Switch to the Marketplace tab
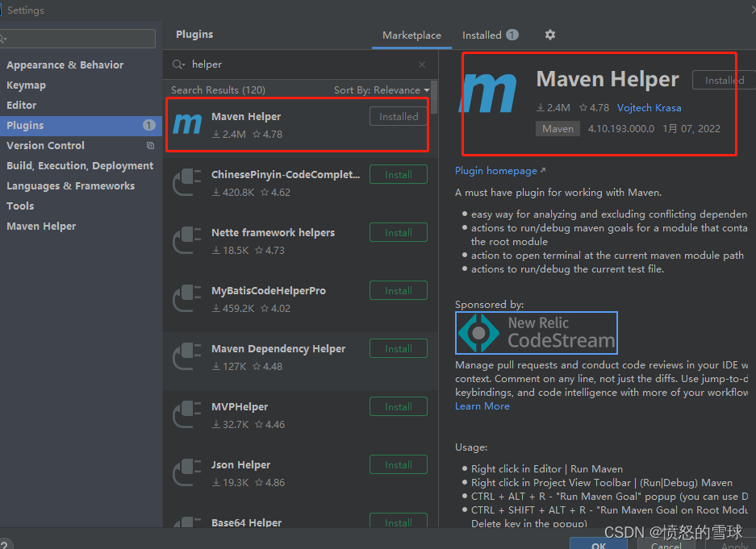 411,35
